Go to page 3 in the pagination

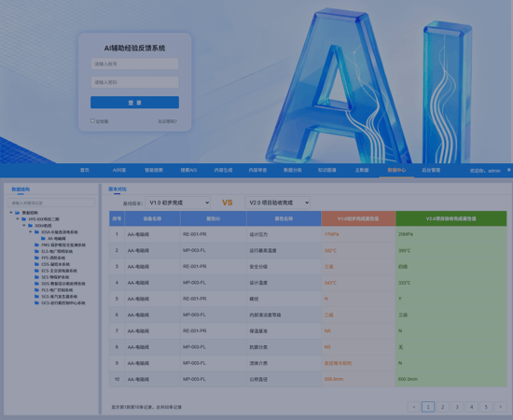[x=457, y=407]
